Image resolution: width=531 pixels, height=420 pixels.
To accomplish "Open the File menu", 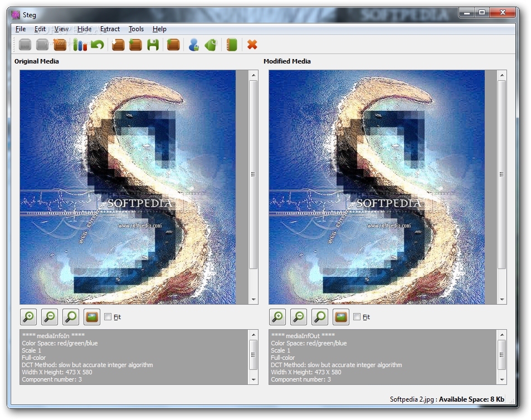I will [x=21, y=29].
